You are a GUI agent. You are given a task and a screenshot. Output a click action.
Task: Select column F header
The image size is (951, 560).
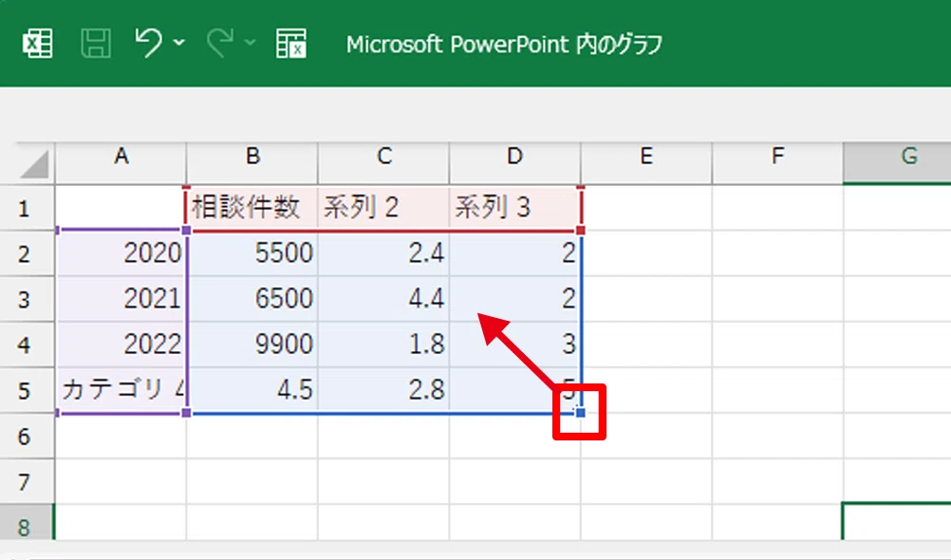pyautogui.click(x=777, y=162)
